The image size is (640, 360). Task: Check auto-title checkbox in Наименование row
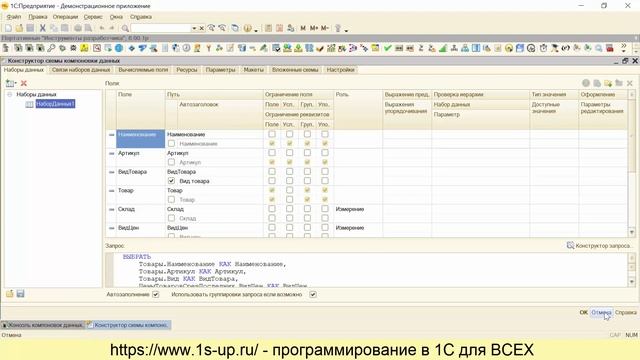[x=171, y=143]
